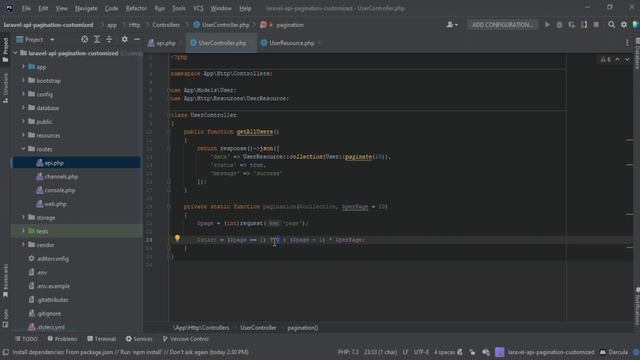
Task: Open the Navigate menu
Action: pos(86,8)
